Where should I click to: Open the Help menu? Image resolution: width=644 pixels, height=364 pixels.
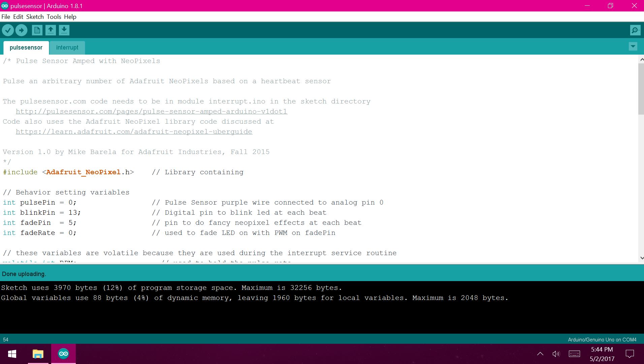70,17
